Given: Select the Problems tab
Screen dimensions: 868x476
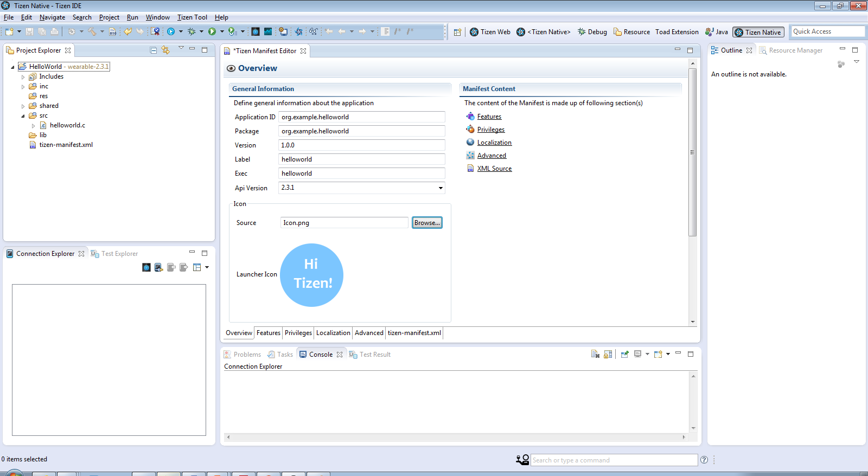Looking at the screenshot, I should point(242,355).
